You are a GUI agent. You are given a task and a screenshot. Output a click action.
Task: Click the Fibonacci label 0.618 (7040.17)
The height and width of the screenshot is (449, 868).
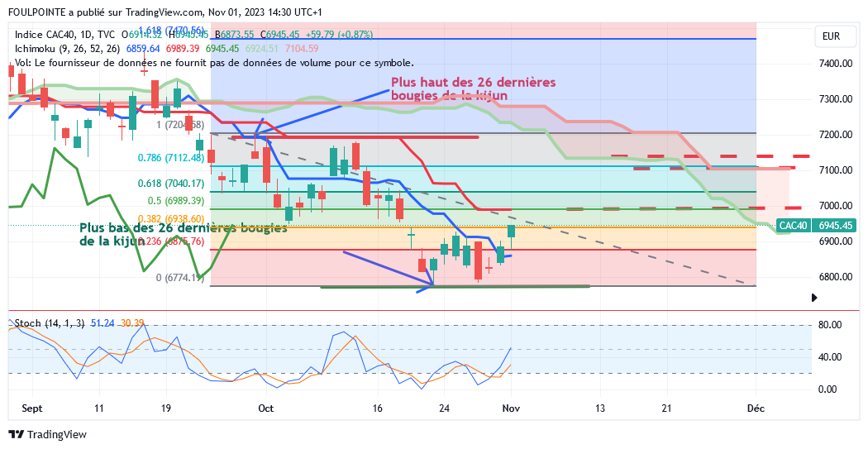(x=171, y=184)
